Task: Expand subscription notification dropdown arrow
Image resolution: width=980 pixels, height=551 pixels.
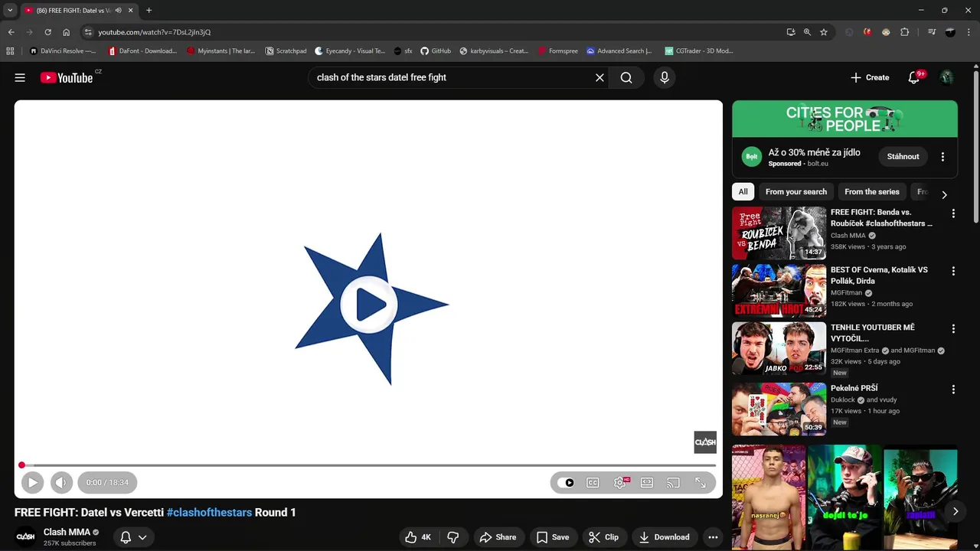Action: coord(142,537)
